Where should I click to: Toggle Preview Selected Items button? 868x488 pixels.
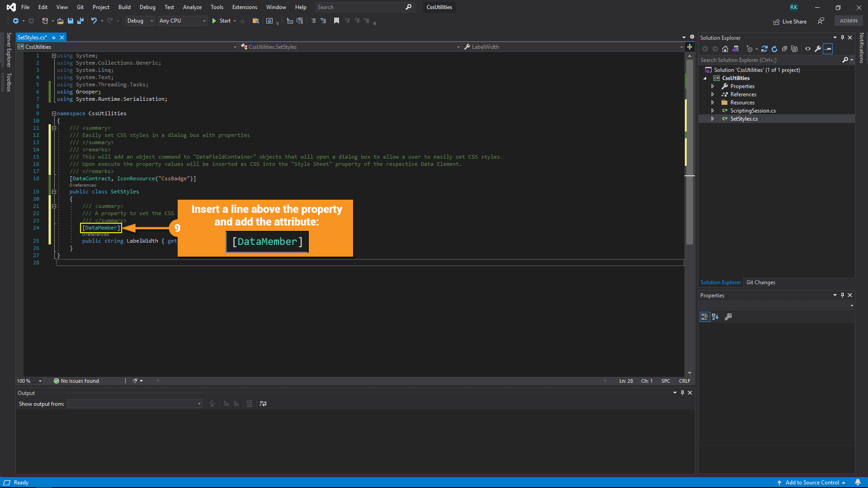[x=828, y=49]
